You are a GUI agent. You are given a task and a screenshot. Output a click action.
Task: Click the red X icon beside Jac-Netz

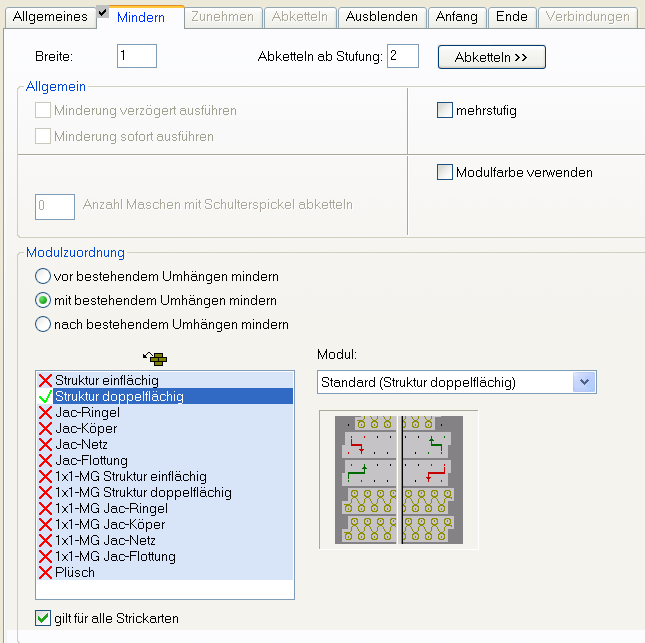point(45,444)
